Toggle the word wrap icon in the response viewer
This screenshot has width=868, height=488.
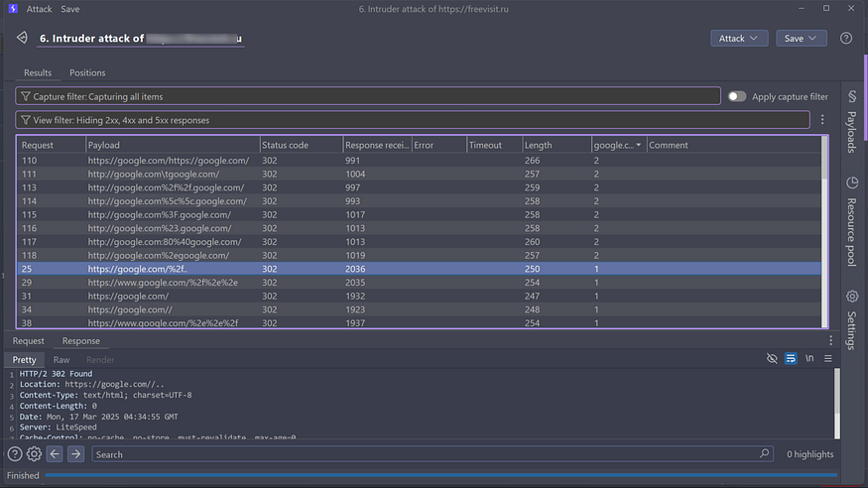point(791,358)
